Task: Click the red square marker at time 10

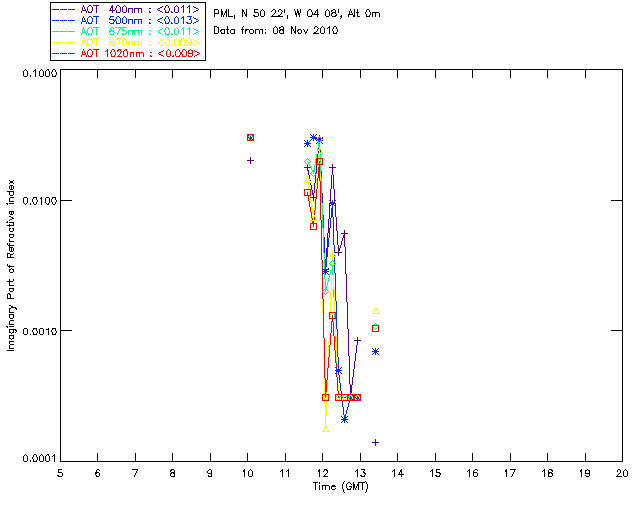Action: (251, 138)
